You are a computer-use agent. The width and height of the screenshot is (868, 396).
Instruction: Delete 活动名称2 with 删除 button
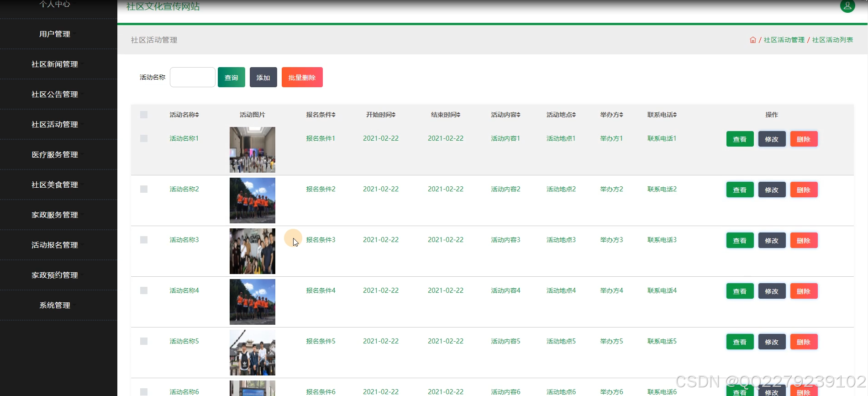(x=804, y=190)
